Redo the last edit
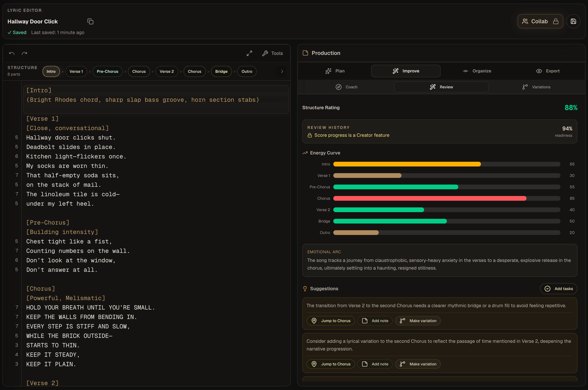Image resolution: width=588 pixels, height=390 pixels. [x=24, y=53]
